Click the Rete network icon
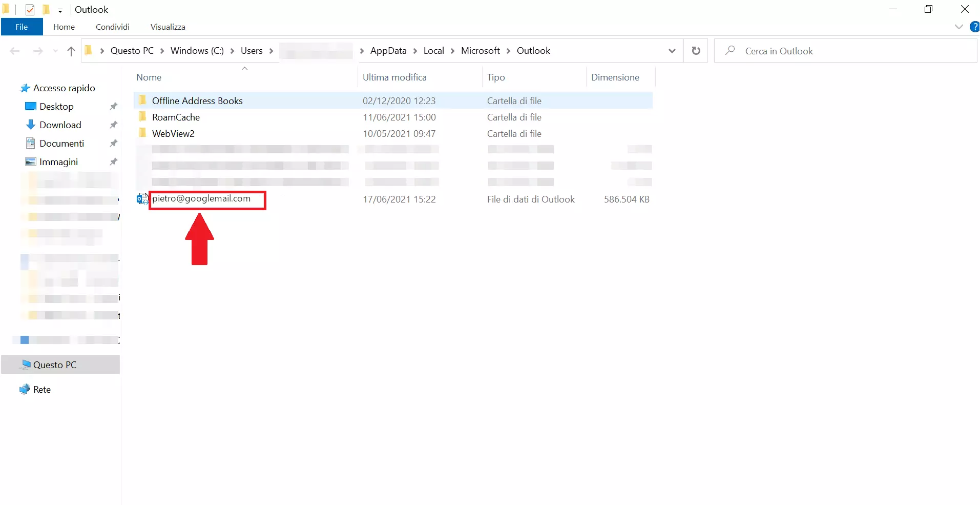980x505 pixels. coord(25,389)
